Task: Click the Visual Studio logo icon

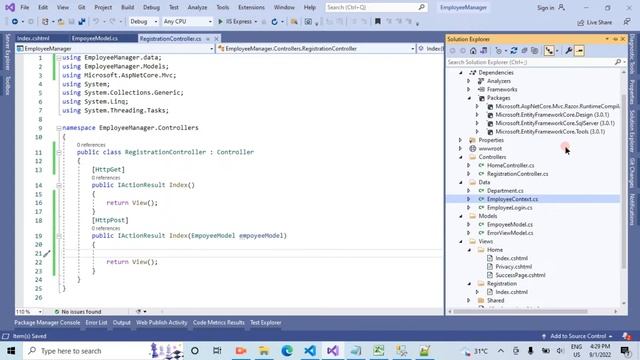Action: (10, 7)
